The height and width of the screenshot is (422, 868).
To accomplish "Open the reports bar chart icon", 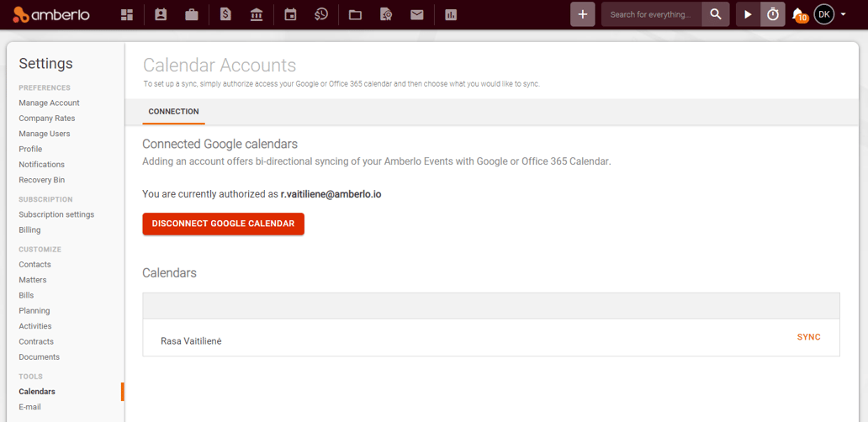I will (x=451, y=15).
